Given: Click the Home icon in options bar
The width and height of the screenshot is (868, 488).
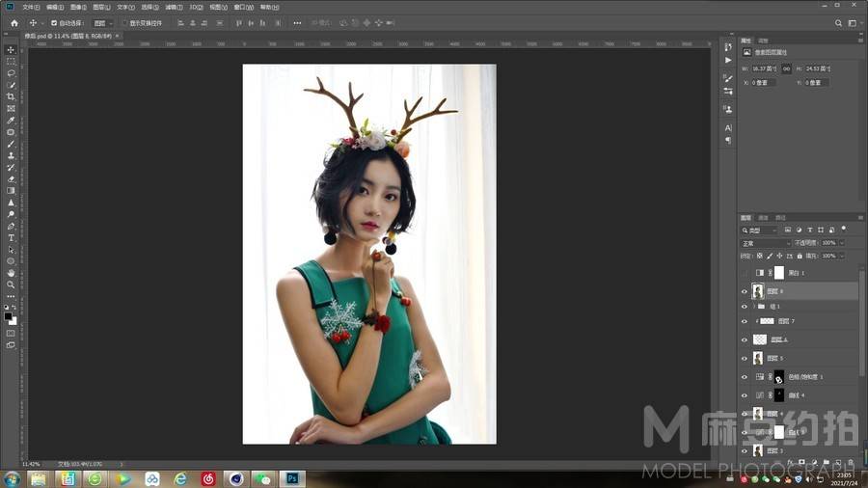Looking at the screenshot, I should 14,23.
